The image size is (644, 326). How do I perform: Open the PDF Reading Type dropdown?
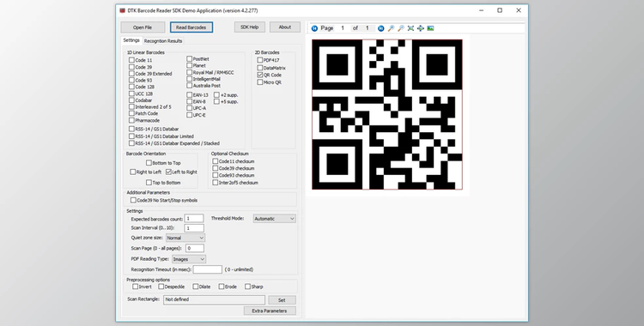click(189, 259)
